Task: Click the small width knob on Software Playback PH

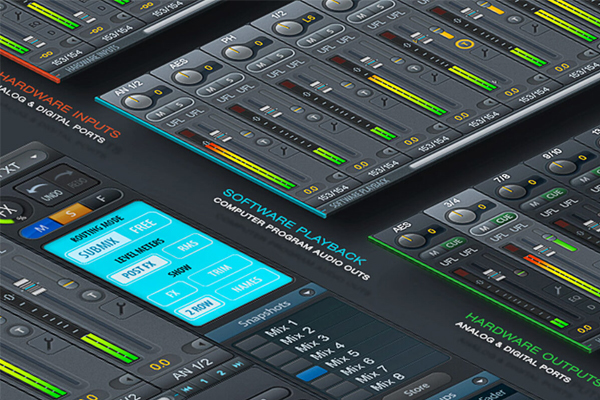Action: pos(347,85)
